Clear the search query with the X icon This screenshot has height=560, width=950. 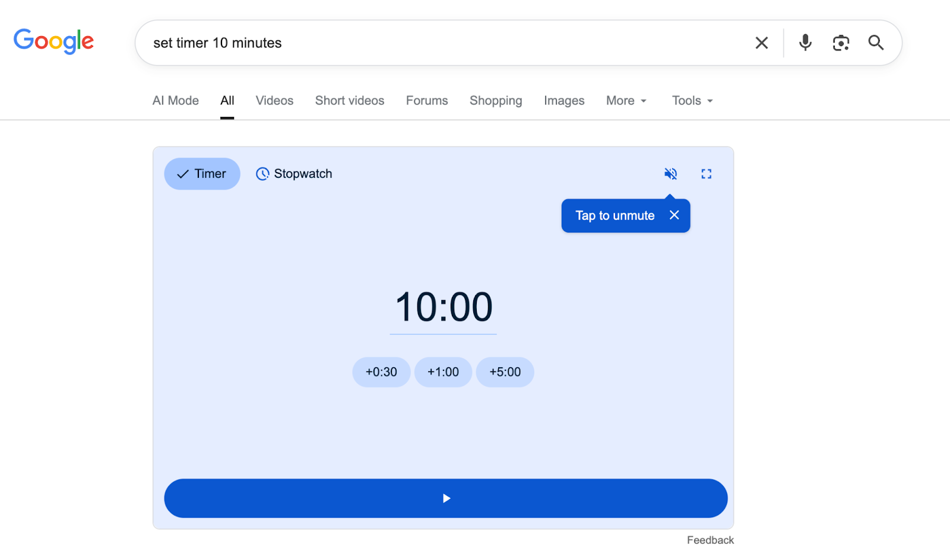[x=761, y=42]
